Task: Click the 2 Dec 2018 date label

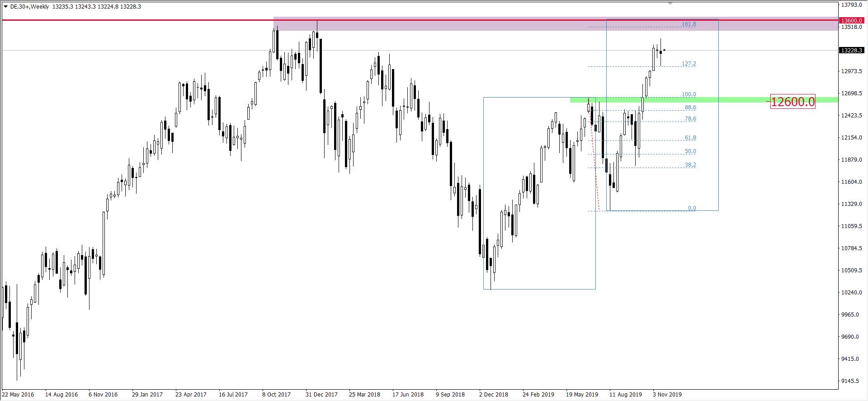Action: click(493, 394)
